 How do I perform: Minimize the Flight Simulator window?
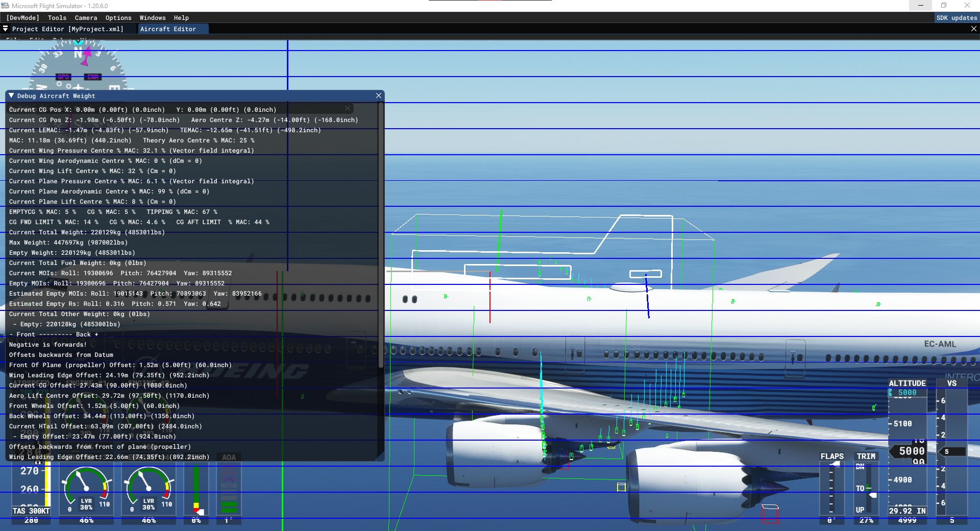point(921,6)
